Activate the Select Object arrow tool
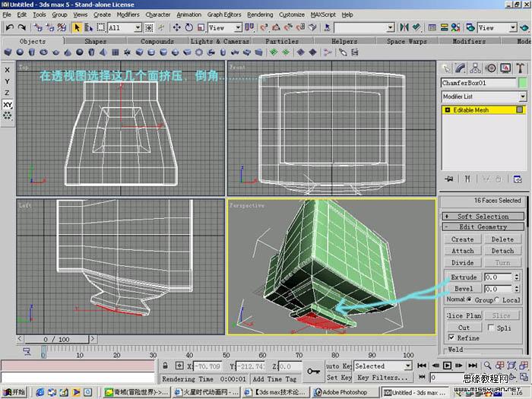The height and width of the screenshot is (399, 532). tap(77, 27)
